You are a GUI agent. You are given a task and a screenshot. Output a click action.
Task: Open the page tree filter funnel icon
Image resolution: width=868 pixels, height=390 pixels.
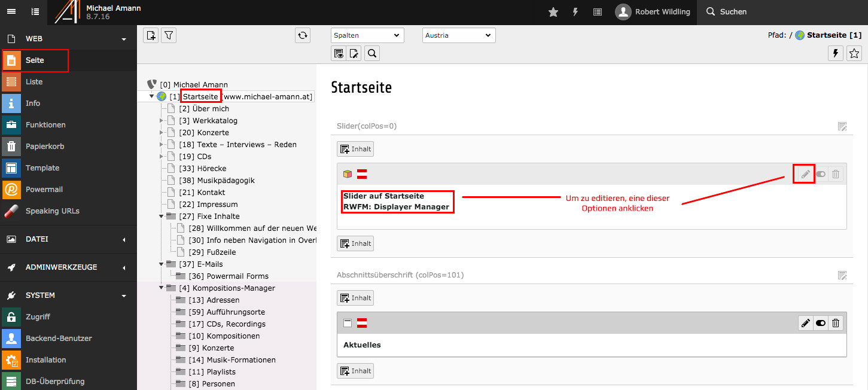pos(168,35)
